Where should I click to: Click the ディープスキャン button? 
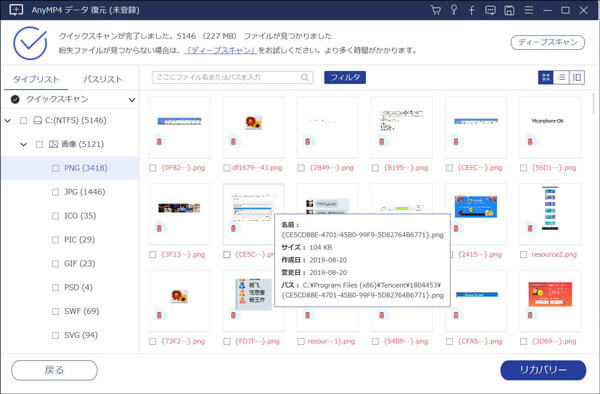[x=548, y=42]
